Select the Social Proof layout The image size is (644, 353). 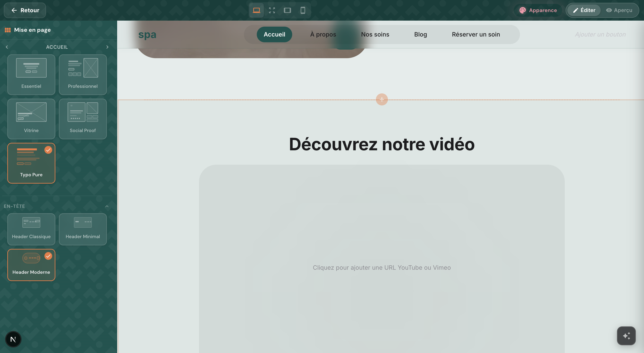(83, 119)
